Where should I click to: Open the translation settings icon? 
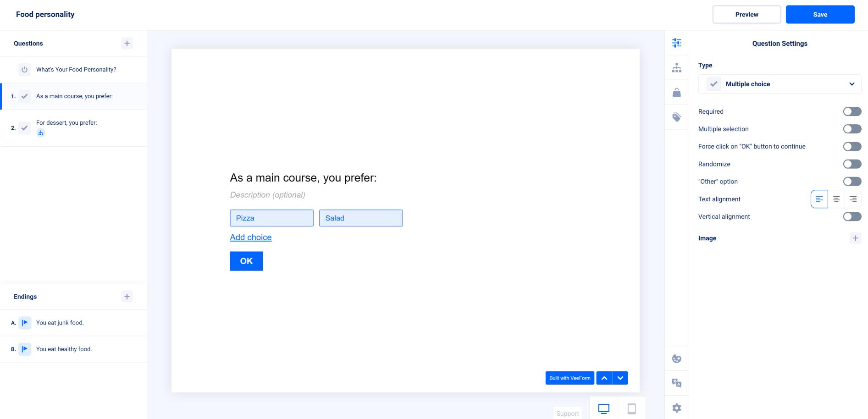[x=677, y=383]
